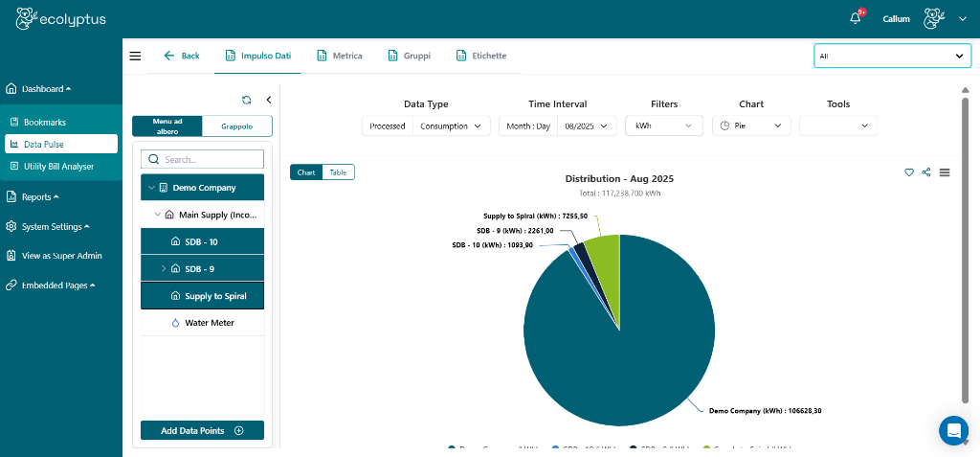This screenshot has height=457, width=980.
Task: Expand the SDB - 9 tree node
Action: tap(164, 269)
